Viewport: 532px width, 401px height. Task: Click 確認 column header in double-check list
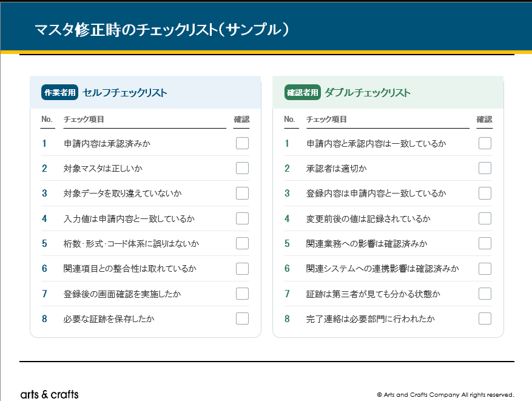484,120
